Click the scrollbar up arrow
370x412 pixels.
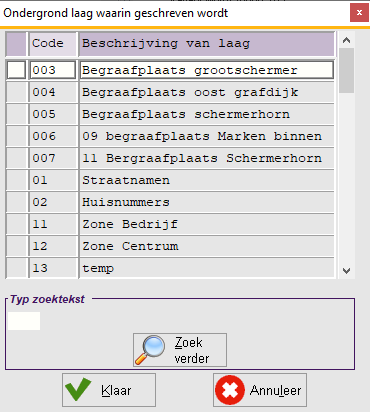[x=346, y=41]
